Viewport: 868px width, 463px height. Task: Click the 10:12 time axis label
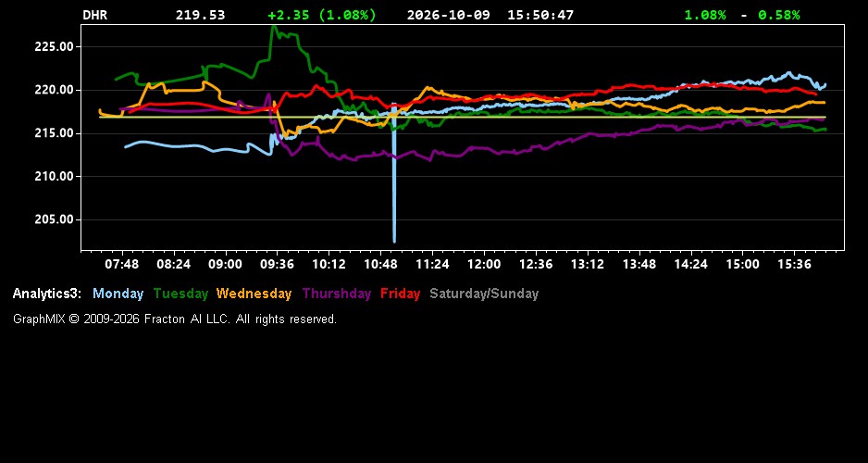coord(329,265)
